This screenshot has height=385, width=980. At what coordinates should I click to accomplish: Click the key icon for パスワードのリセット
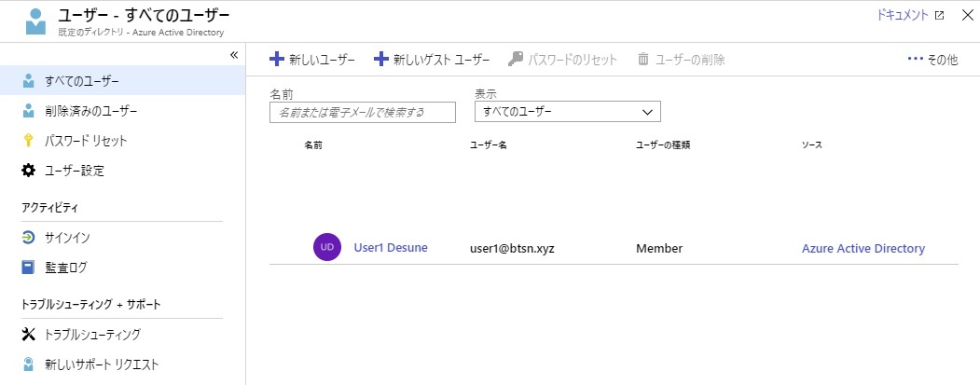[516, 60]
